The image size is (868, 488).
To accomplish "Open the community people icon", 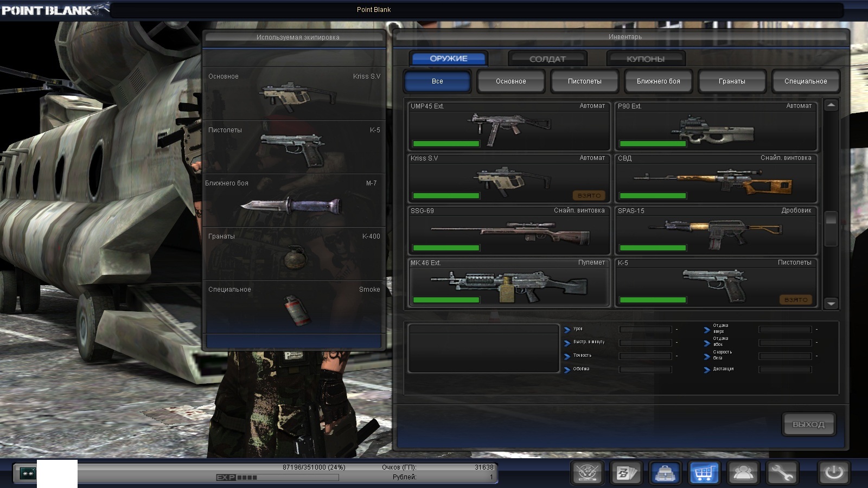I will click(743, 473).
